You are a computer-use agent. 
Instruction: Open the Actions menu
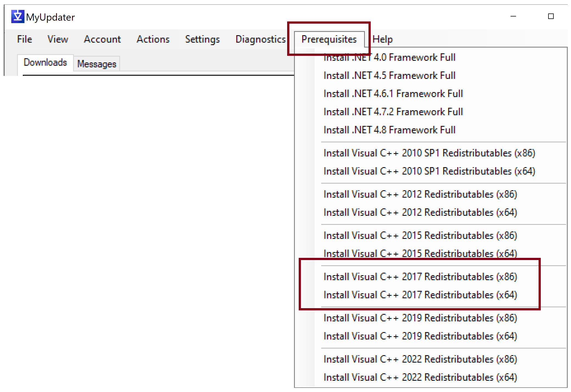(x=153, y=39)
